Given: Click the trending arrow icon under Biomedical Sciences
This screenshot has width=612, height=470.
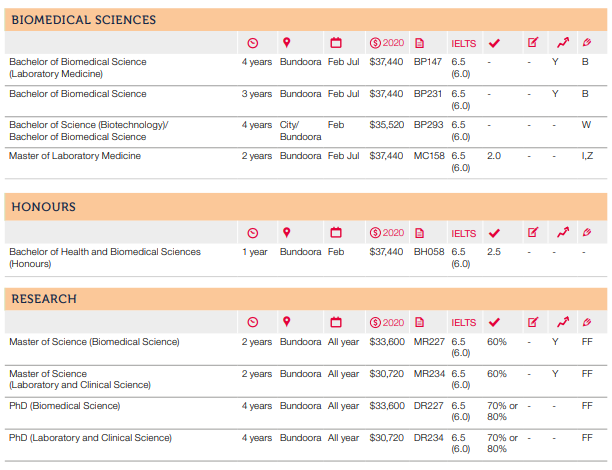Looking at the screenshot, I should (563, 42).
